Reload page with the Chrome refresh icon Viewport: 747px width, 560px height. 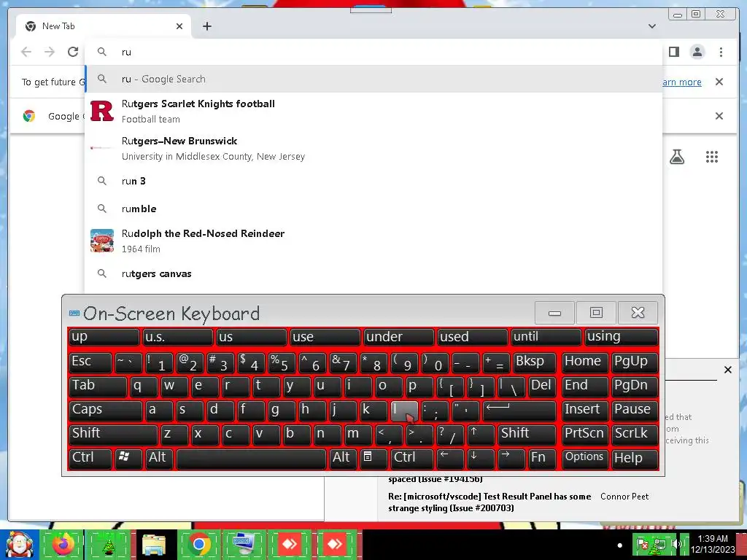point(73,52)
